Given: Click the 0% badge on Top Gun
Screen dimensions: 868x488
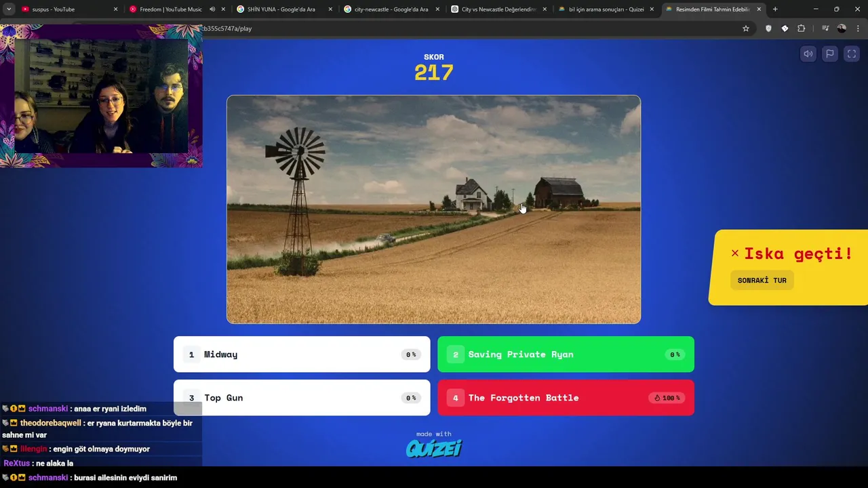Looking at the screenshot, I should tap(411, 398).
